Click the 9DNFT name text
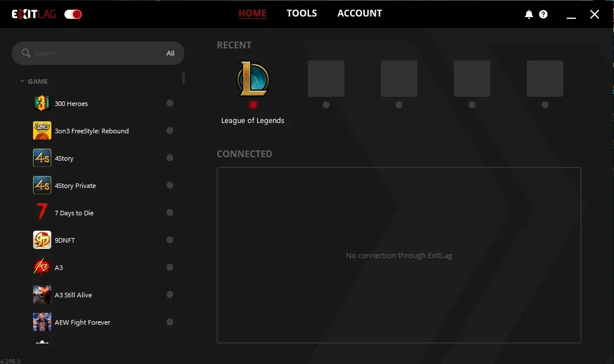 click(64, 240)
